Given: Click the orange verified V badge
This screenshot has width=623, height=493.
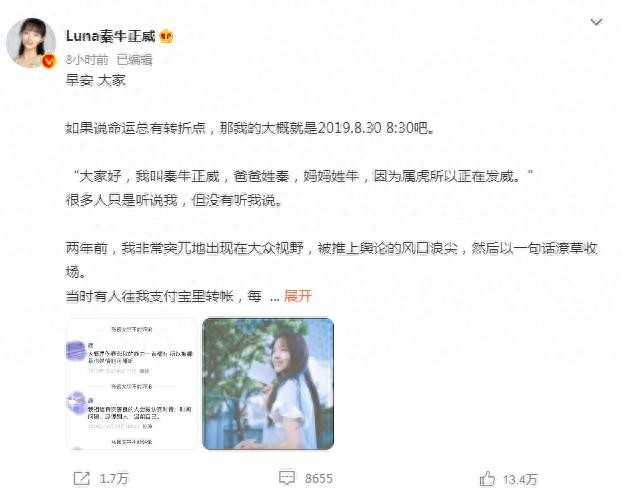Looking at the screenshot, I should pyautogui.click(x=49, y=61).
